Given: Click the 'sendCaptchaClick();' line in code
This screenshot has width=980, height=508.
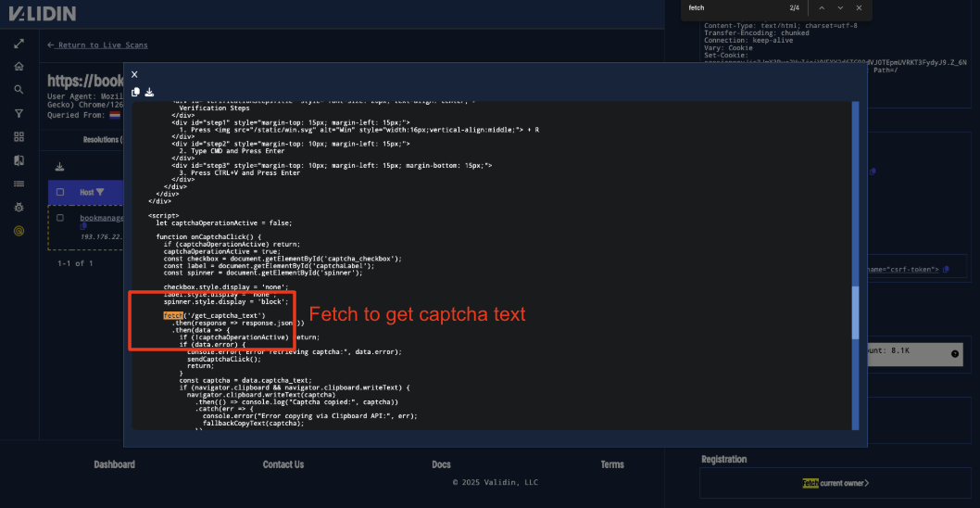Looking at the screenshot, I should pos(224,359).
